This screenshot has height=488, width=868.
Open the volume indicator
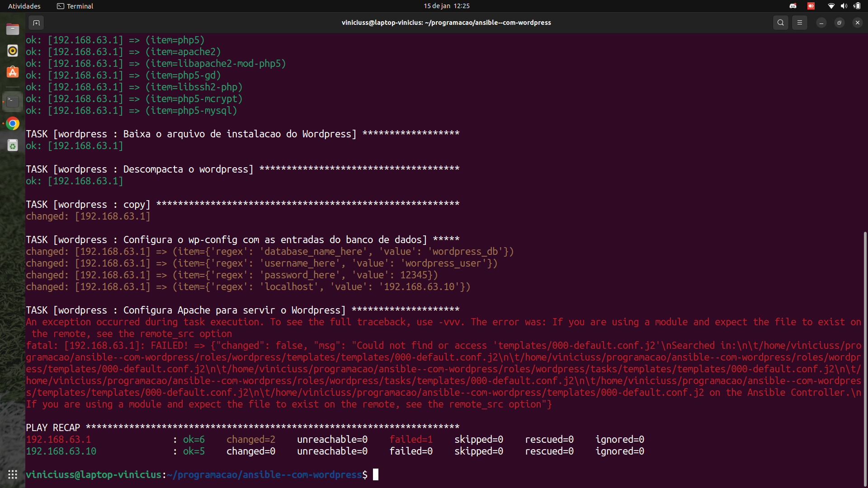click(x=844, y=6)
